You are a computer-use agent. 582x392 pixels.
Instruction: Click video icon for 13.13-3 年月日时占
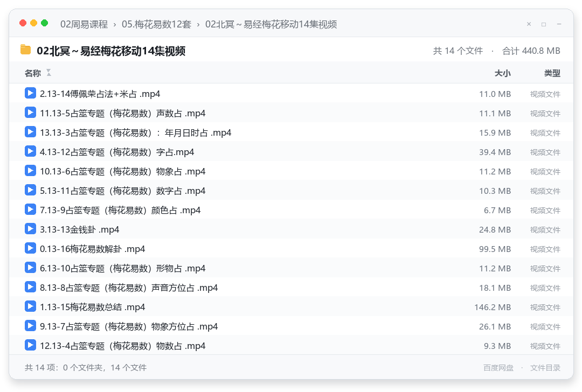(30, 132)
